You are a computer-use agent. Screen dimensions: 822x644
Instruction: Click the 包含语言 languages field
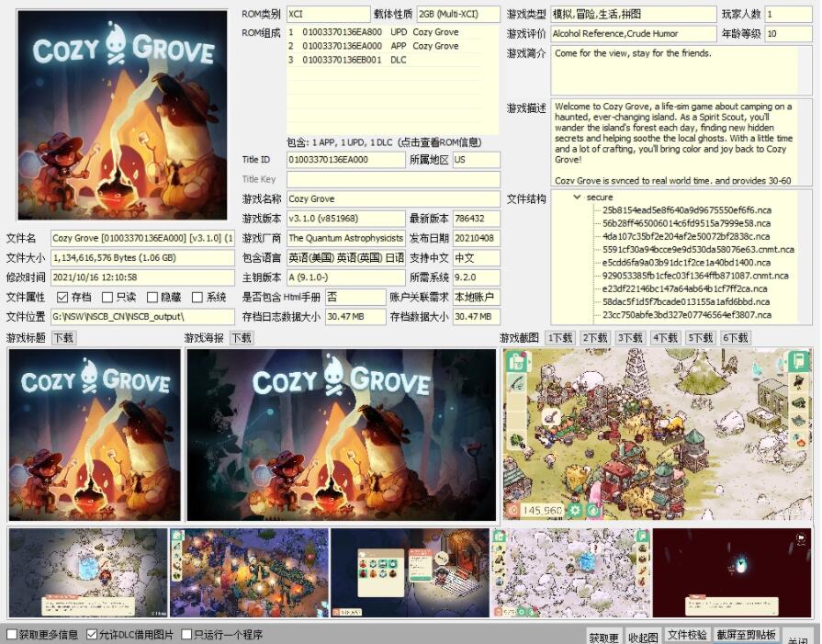point(345,258)
